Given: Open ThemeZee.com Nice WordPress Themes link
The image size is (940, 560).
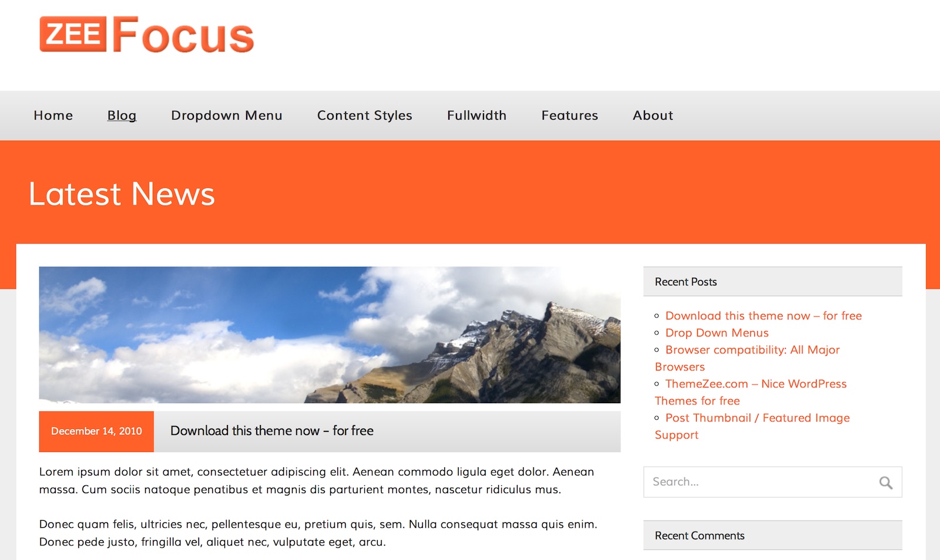Looking at the screenshot, I should click(751, 392).
